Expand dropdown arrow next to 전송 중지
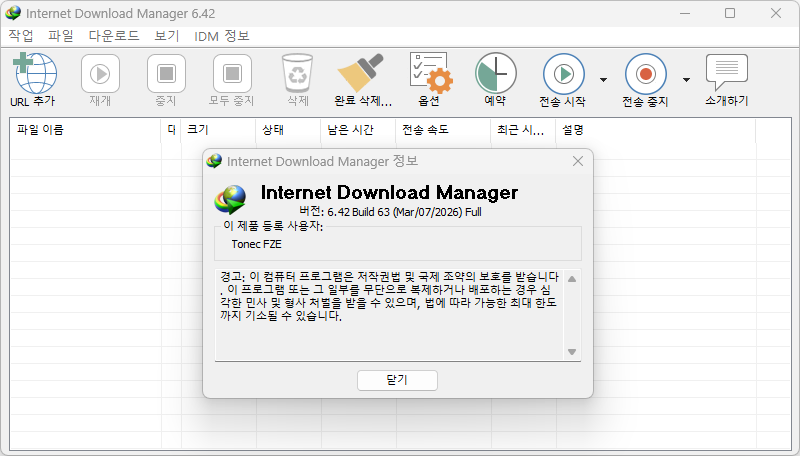This screenshot has width=800, height=456. point(686,80)
